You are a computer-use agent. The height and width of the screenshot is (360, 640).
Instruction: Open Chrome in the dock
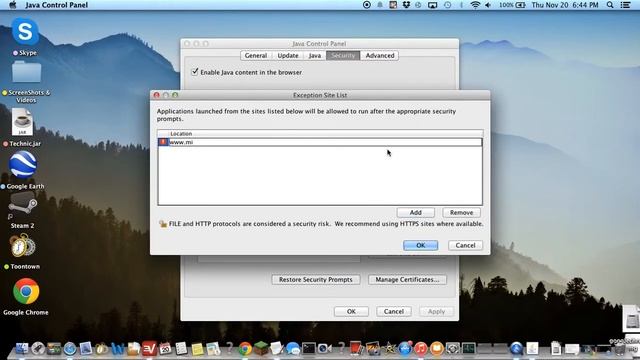pyautogui.click(x=245, y=349)
